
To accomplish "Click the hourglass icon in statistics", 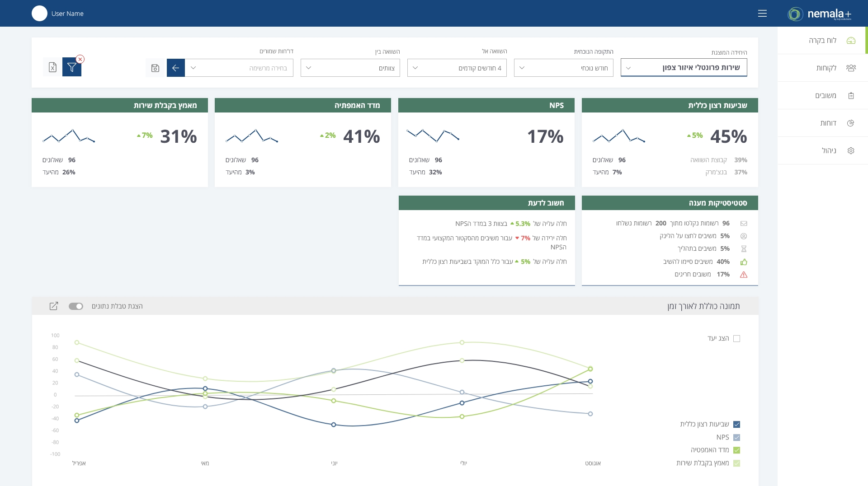I will (x=744, y=249).
